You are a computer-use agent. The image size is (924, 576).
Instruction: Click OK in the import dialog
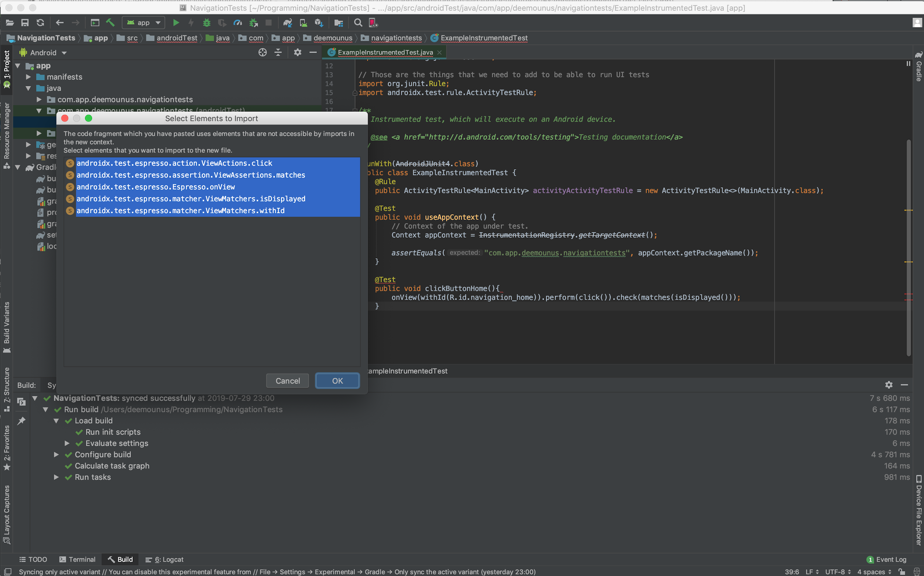(x=337, y=381)
